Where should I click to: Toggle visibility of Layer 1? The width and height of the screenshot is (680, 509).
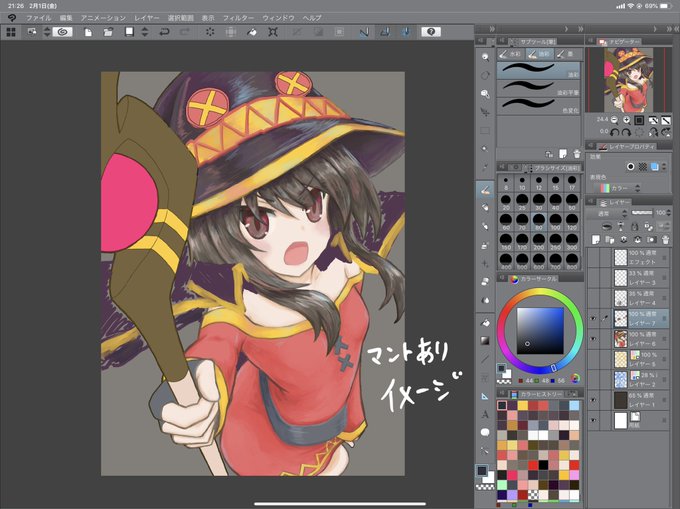pos(593,400)
